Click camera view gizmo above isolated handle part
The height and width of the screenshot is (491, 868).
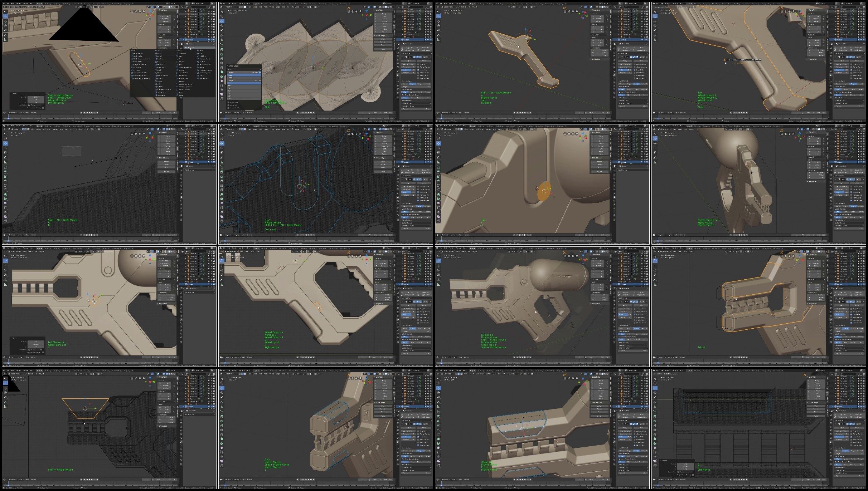(x=569, y=11)
